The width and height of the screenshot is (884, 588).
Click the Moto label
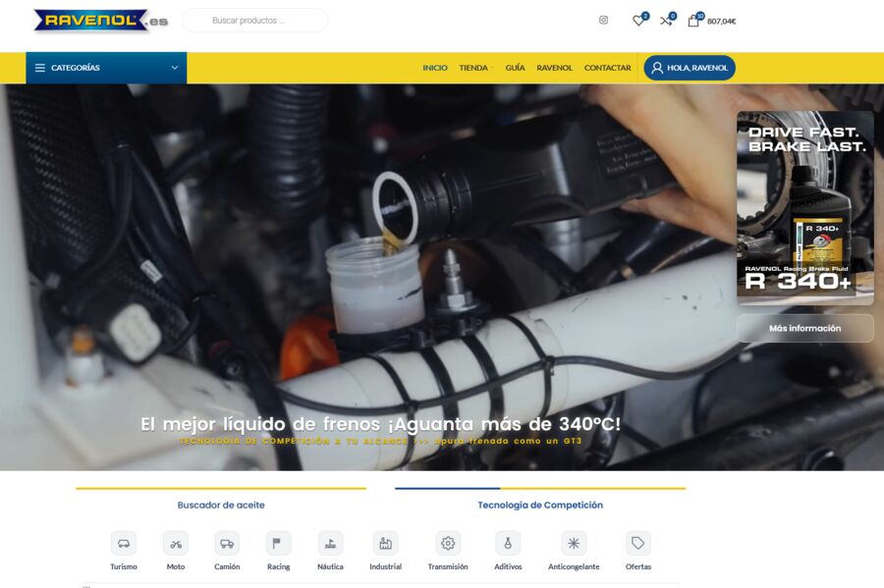coord(176,566)
